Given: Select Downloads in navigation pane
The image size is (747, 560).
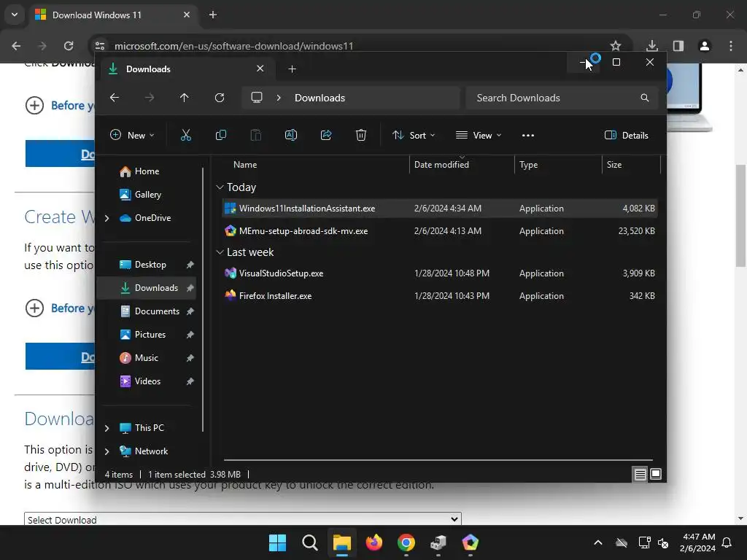Looking at the screenshot, I should pos(146,287).
